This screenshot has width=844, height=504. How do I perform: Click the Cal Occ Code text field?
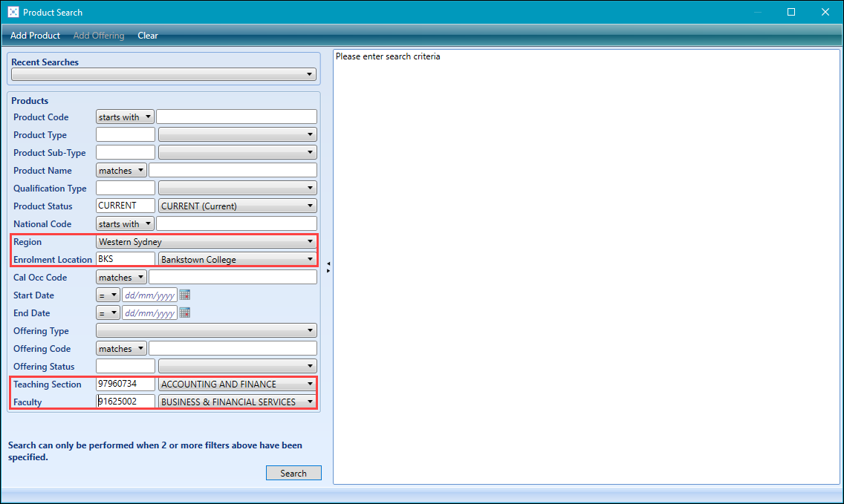click(x=233, y=277)
